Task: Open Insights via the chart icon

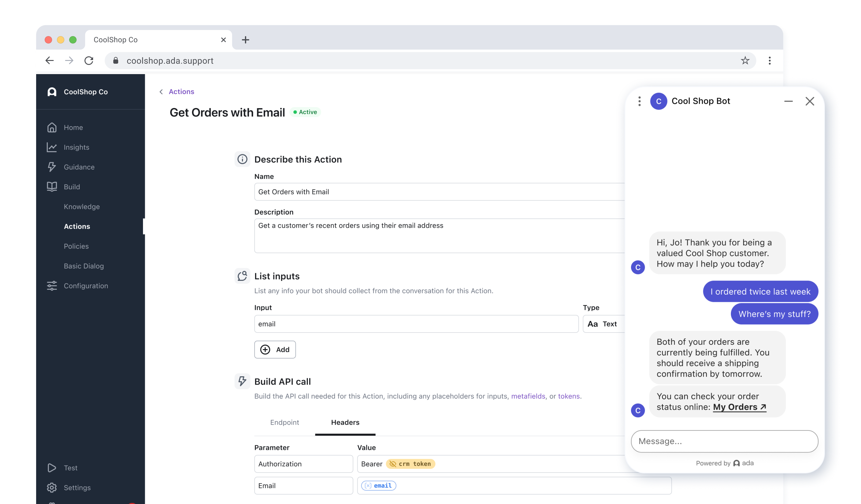Action: point(52,147)
